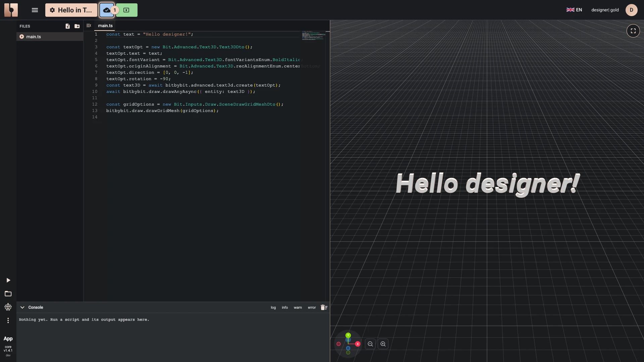This screenshot has width=644, height=362.
Task: Clear the console with trash icon
Action: coord(324,307)
